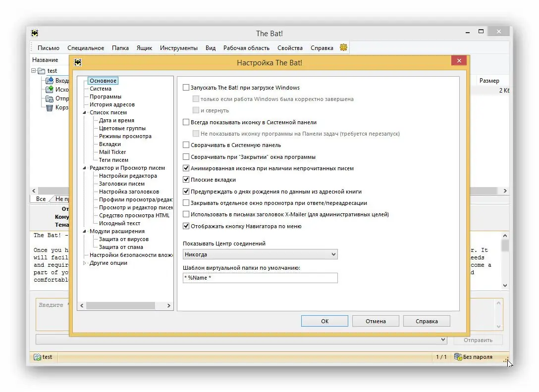Open Ящик menu

(x=144, y=48)
